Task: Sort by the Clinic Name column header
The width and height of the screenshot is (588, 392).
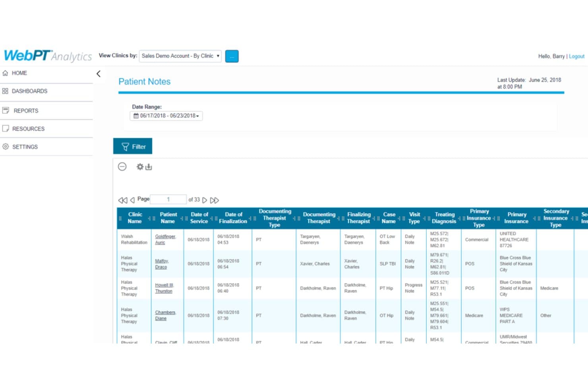Action: tap(135, 218)
